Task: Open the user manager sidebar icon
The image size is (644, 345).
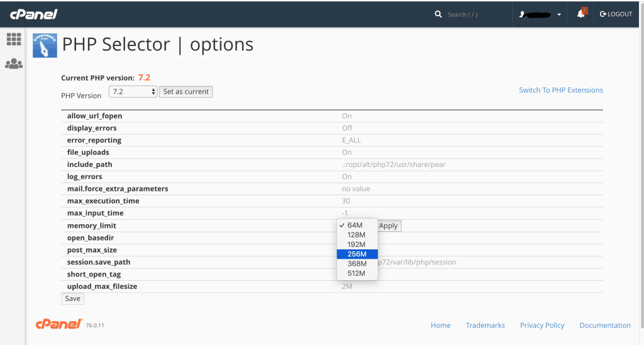Action: pyautogui.click(x=14, y=64)
